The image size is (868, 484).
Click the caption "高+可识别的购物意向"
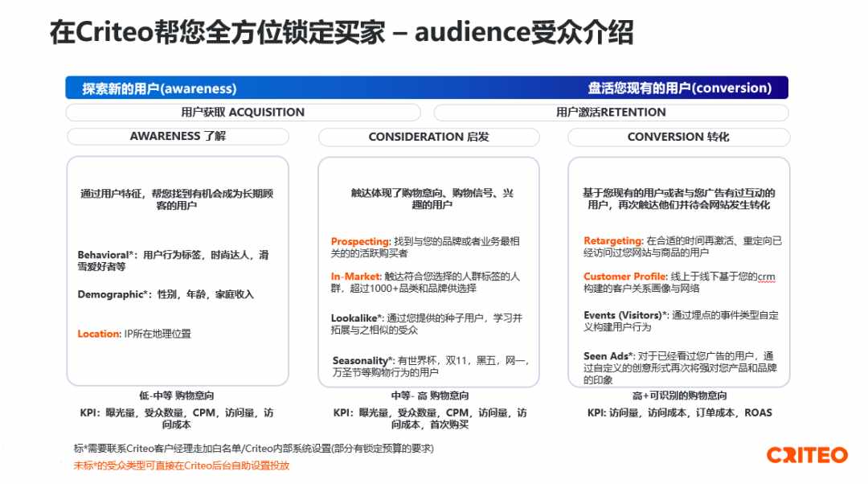pyautogui.click(x=680, y=396)
